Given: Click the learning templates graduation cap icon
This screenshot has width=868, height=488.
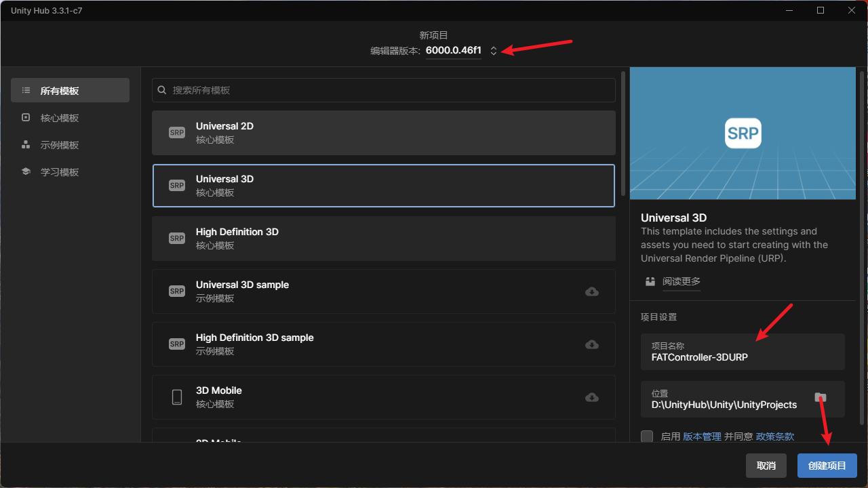Looking at the screenshot, I should pyautogui.click(x=26, y=171).
